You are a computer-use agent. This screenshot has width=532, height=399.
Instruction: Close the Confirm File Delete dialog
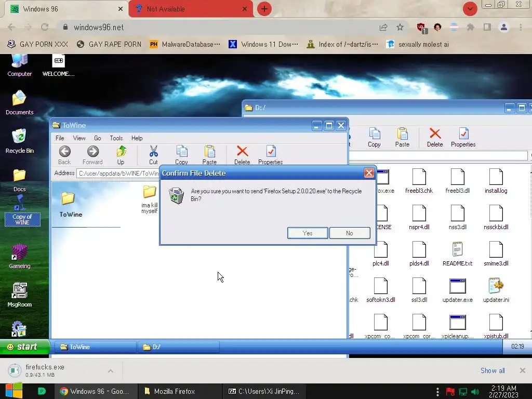(x=369, y=173)
